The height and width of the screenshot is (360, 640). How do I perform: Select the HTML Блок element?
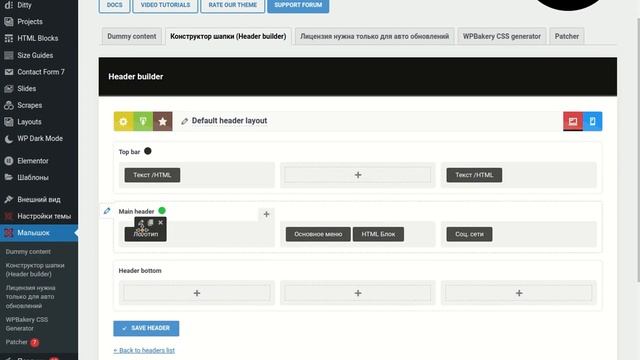(x=378, y=234)
